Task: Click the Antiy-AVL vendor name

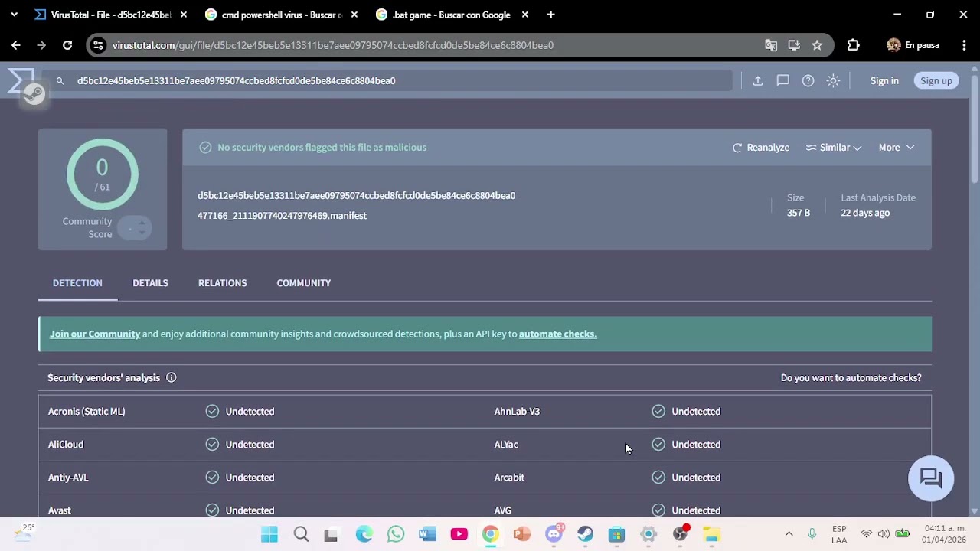Action: pos(68,478)
